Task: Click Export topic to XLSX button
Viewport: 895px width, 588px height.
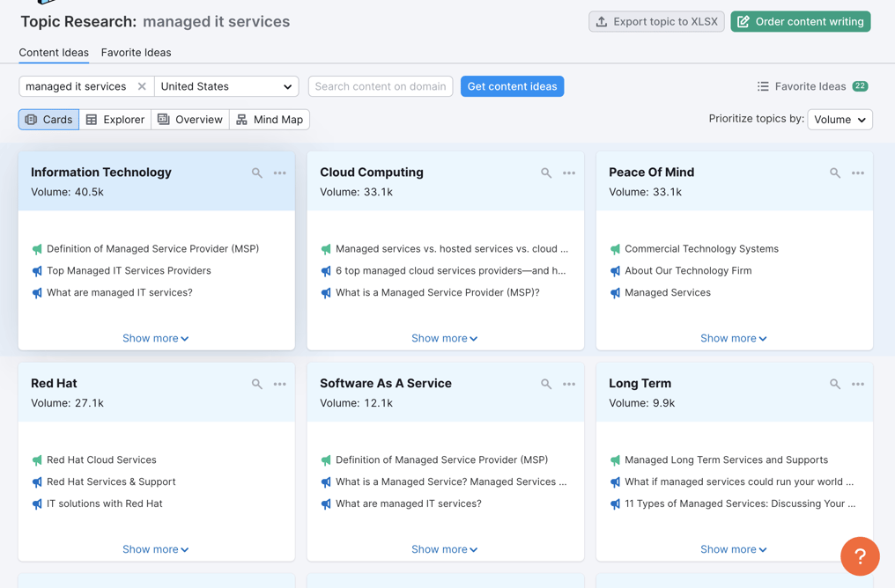Action: click(656, 22)
